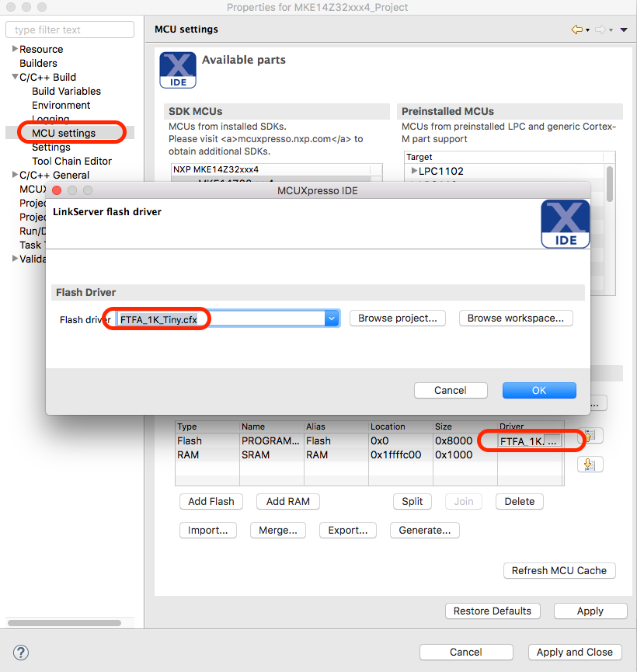Close the MCUXpresso IDE dialog with red button
637x672 pixels.
[x=57, y=190]
